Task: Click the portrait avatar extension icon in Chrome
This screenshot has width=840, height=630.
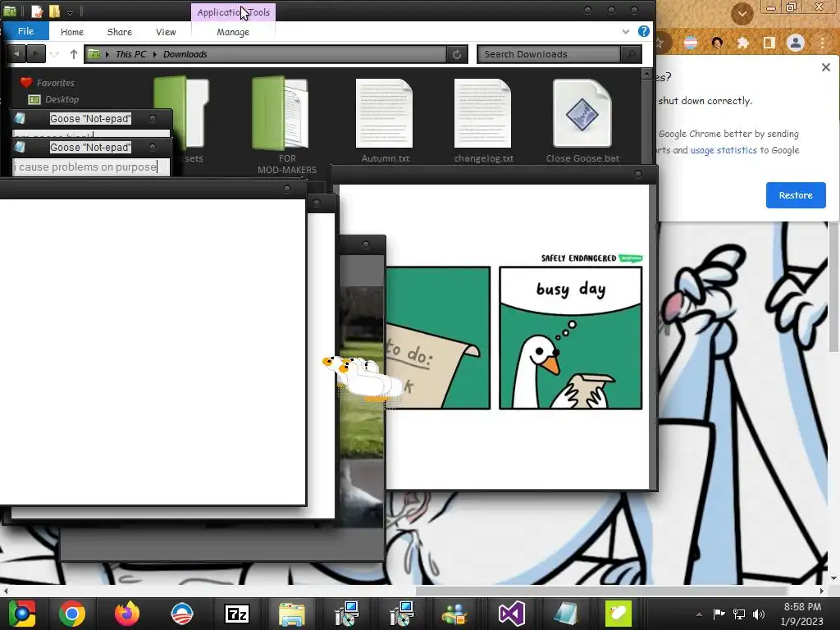Action: (x=717, y=43)
